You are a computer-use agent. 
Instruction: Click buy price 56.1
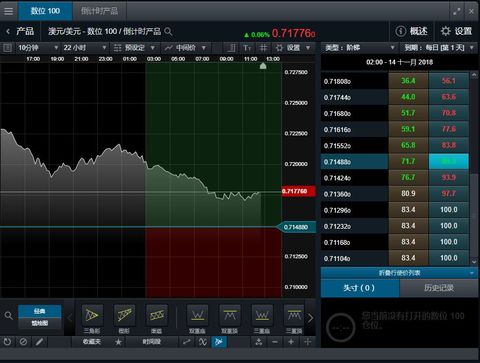[x=449, y=81]
